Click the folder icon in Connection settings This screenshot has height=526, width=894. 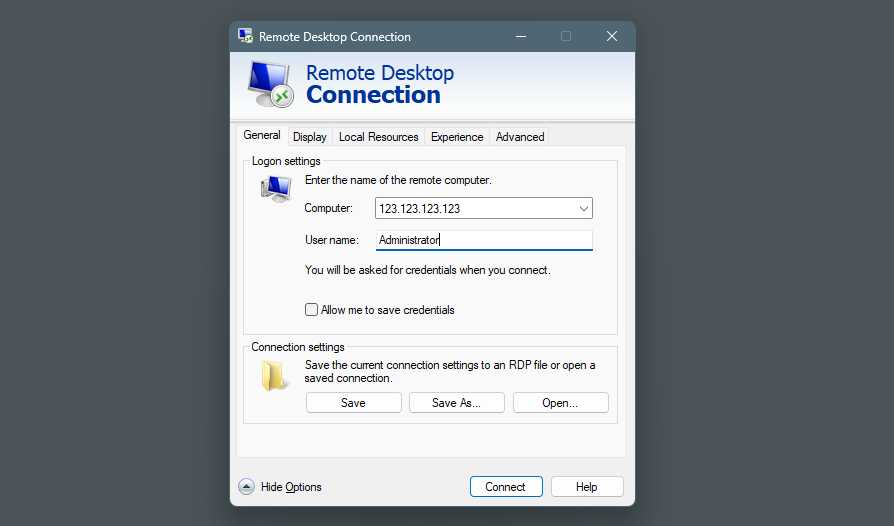pyautogui.click(x=274, y=376)
